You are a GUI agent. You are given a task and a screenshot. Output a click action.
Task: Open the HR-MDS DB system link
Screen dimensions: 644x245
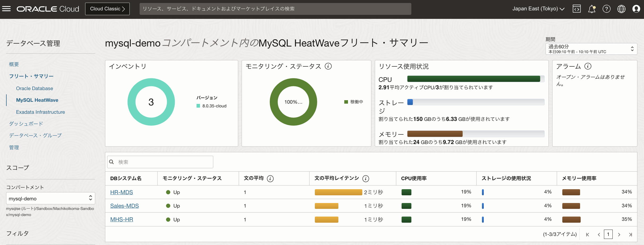coord(121,192)
